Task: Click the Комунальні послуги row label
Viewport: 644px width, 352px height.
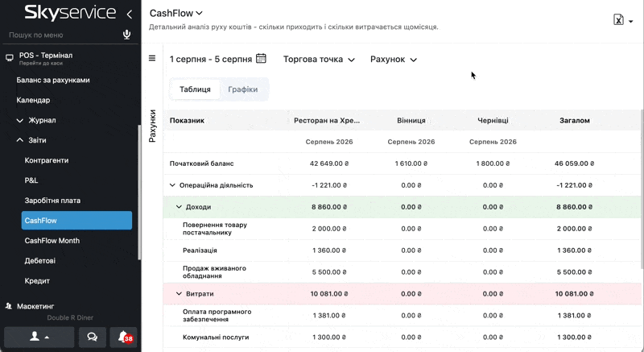Action: pos(216,338)
